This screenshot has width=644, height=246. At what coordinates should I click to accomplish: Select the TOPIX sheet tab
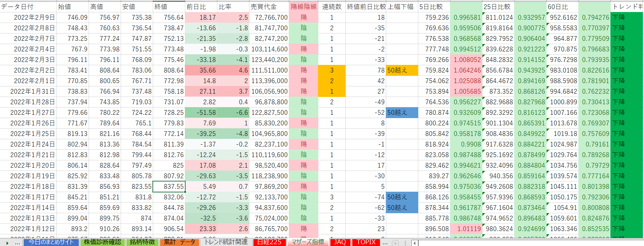click(x=366, y=242)
